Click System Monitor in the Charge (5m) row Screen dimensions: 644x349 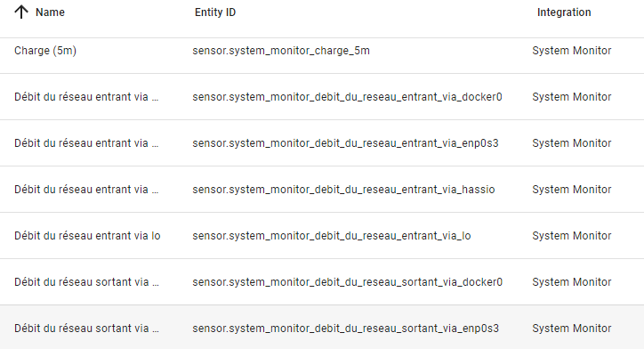pos(572,51)
